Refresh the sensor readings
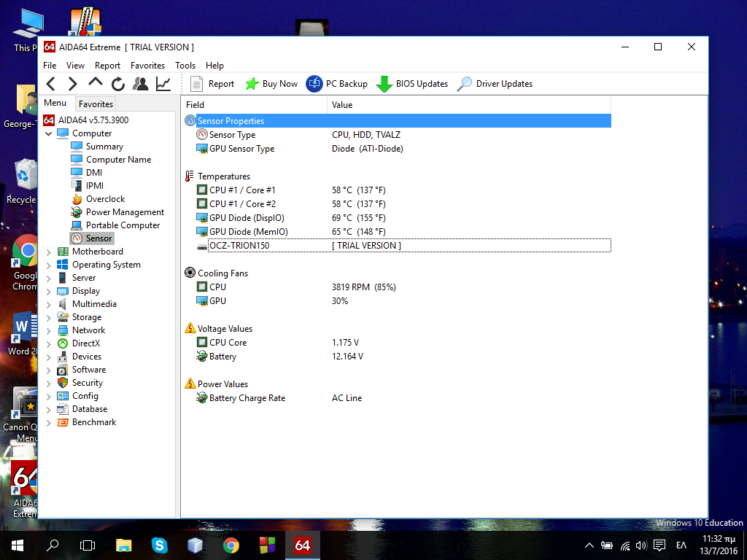Viewport: 747px width, 560px height. coord(117,84)
